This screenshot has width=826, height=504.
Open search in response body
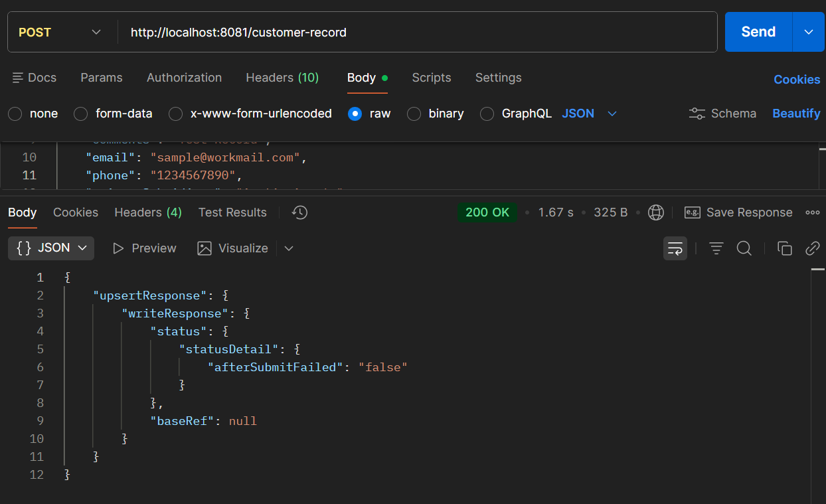(744, 248)
